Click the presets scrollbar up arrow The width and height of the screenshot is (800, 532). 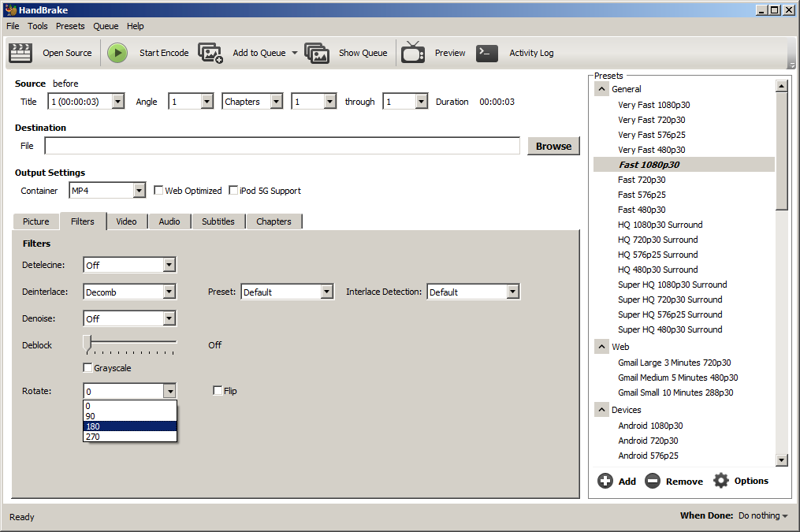coord(781,86)
